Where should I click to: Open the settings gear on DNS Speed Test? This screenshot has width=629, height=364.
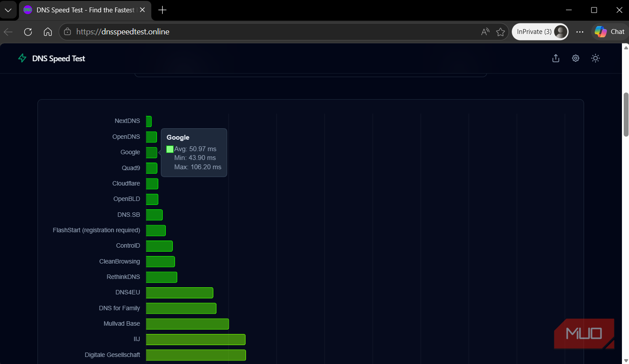[576, 58]
